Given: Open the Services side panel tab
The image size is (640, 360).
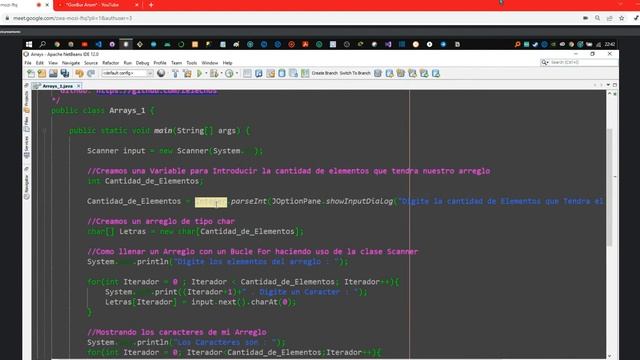Looking at the screenshot, I should click(x=27, y=147).
